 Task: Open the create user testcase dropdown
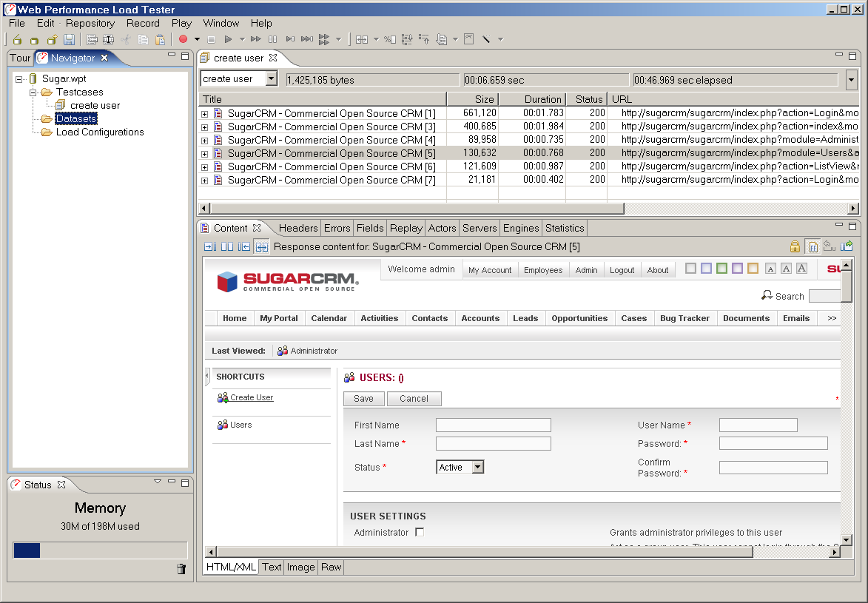coord(271,78)
